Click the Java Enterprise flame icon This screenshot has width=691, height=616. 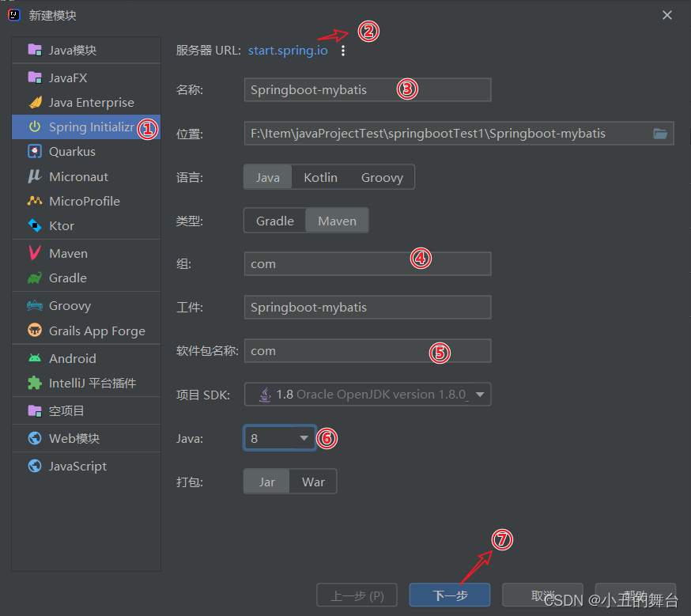[x=35, y=102]
